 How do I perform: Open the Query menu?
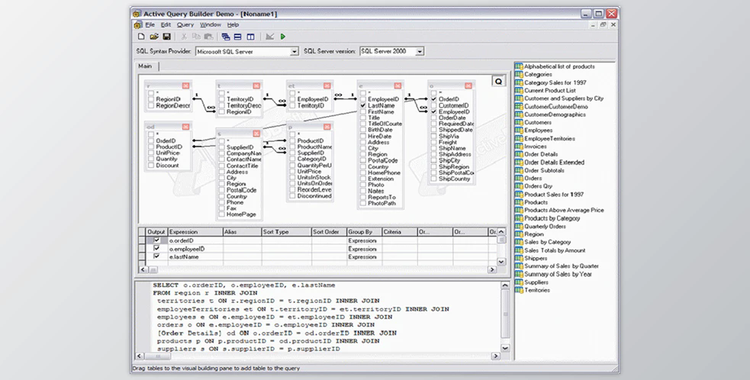click(x=185, y=25)
